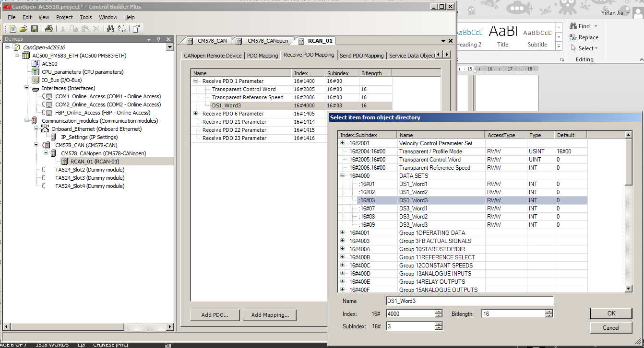Click the Replace A-to-B toolbar icon
Screen dimensions: 644x348
(x=122, y=29)
